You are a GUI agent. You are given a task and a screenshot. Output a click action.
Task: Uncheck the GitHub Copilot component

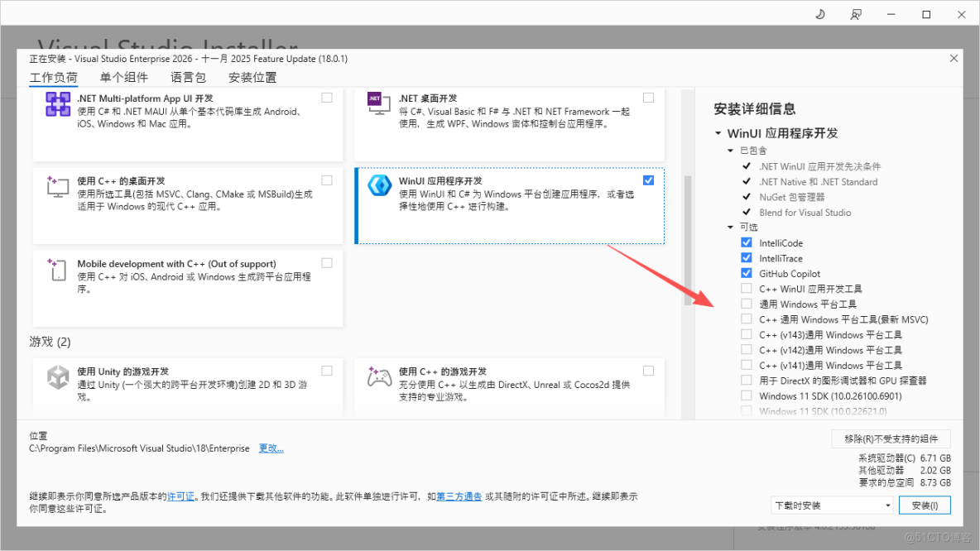click(747, 273)
